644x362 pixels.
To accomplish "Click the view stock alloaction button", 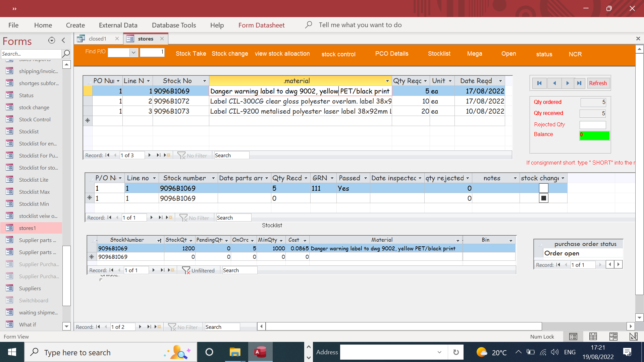I will pos(282,54).
